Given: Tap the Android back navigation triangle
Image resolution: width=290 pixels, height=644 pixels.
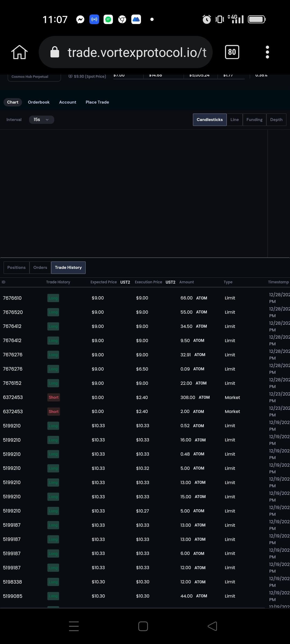Looking at the screenshot, I should tap(212, 626).
